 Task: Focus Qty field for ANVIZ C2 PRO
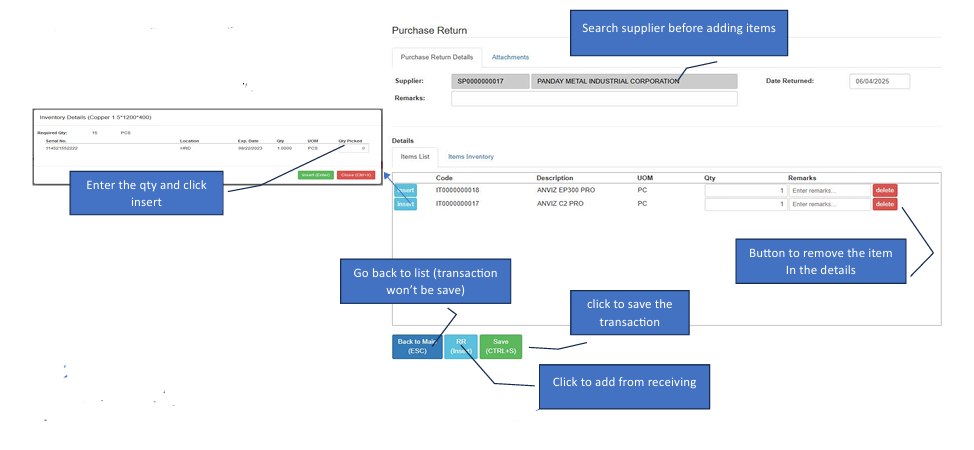pos(744,204)
